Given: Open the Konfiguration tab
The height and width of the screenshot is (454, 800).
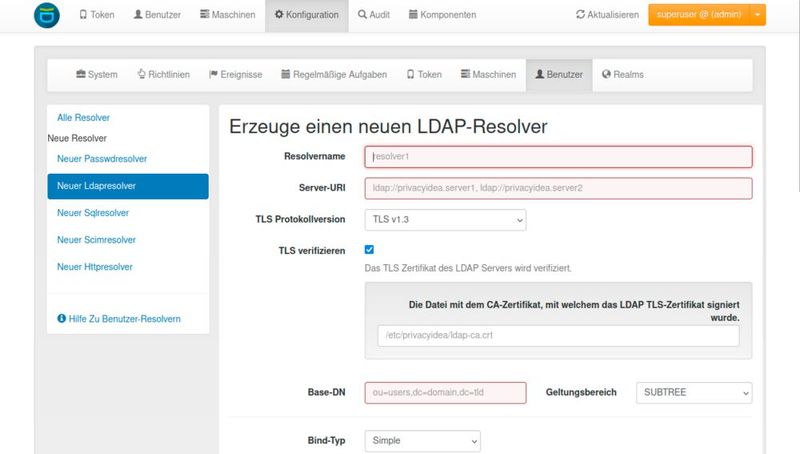Looking at the screenshot, I should [x=307, y=15].
